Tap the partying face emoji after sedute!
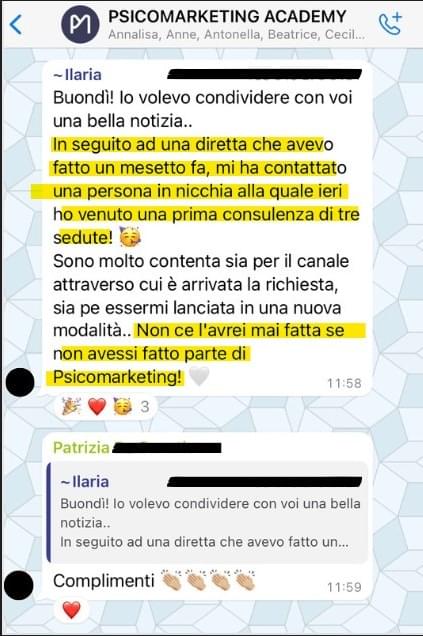 point(130,238)
